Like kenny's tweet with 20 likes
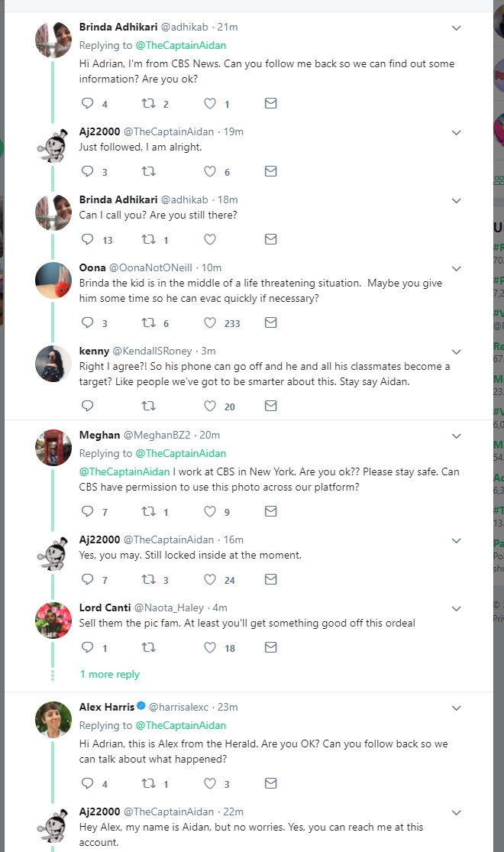The image size is (504, 852). (x=210, y=407)
